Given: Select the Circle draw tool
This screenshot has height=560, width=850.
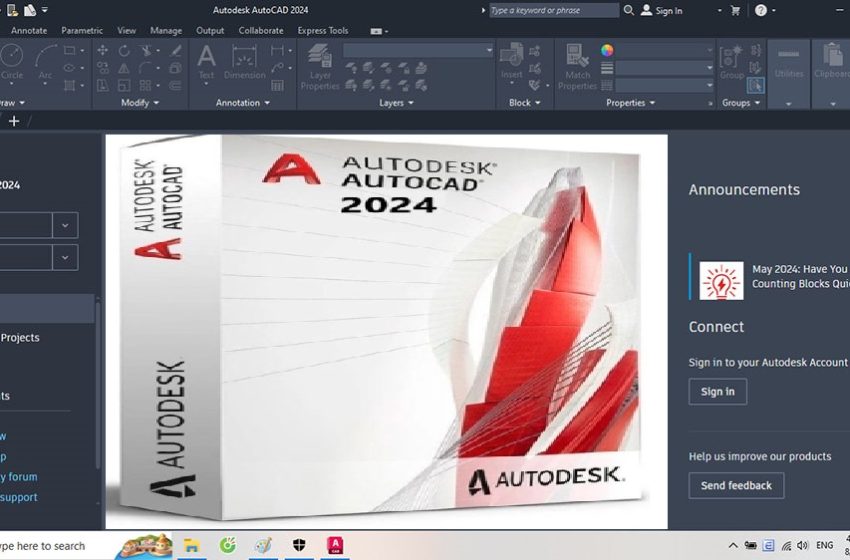Looking at the screenshot, I should (x=11, y=62).
